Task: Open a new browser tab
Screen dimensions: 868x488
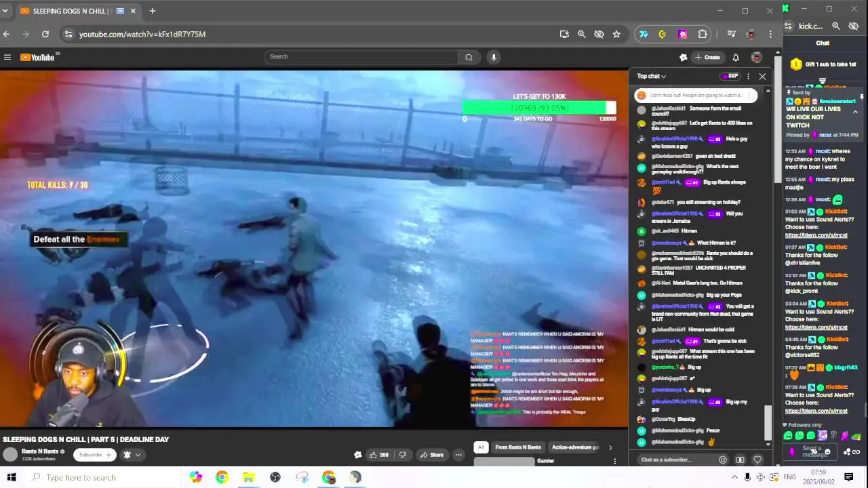Action: [x=152, y=11]
